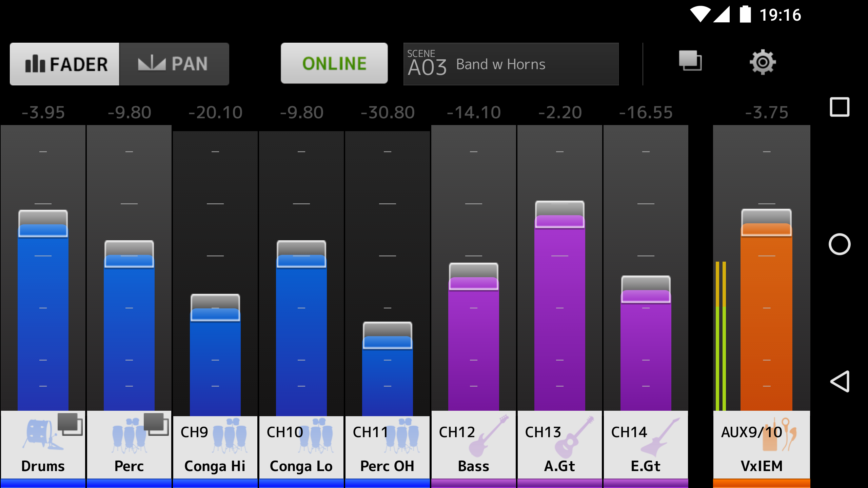Image resolution: width=868 pixels, height=488 pixels.
Task: Select the Drums channel drum kit icon
Action: point(42,435)
